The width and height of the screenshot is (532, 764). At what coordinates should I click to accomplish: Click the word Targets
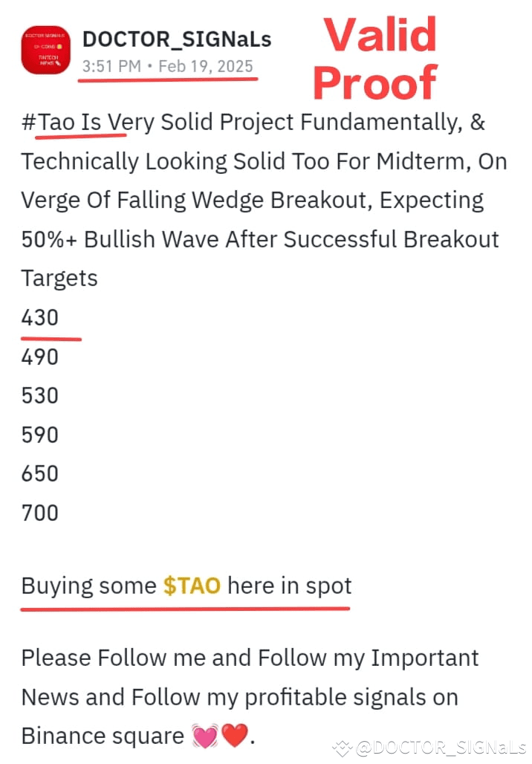point(59,279)
